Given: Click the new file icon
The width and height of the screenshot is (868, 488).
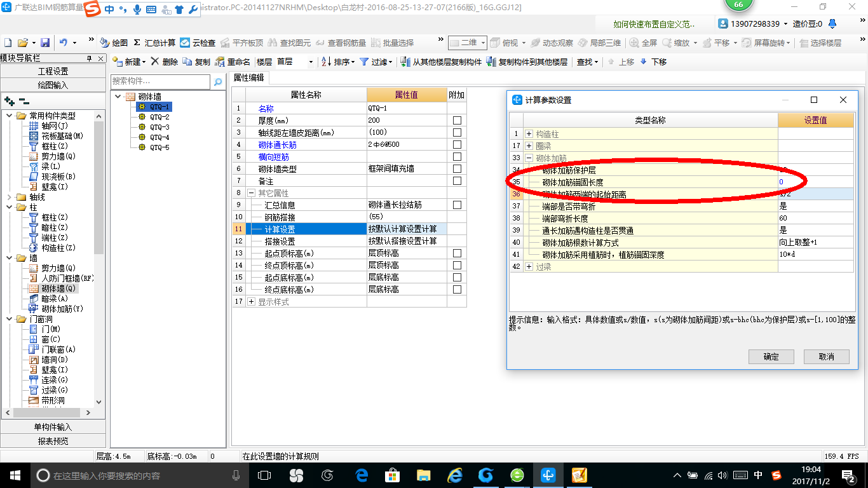Looking at the screenshot, I should (x=8, y=43).
